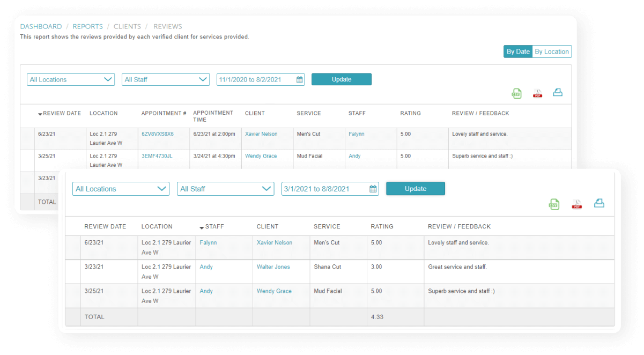The image size is (644, 355).
Task: Open All Locations dropdown in back panel
Action: pyautogui.click(x=71, y=79)
